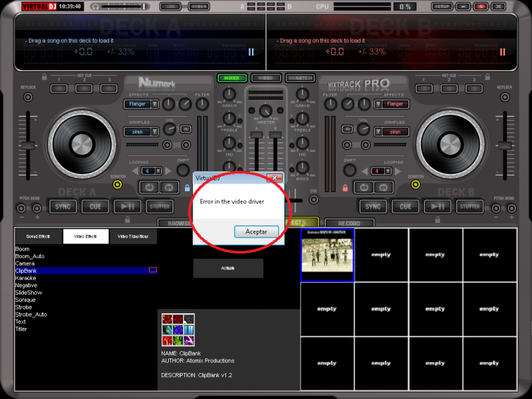Click Deck A pitch bend minus button
The width and height of the screenshot is (532, 399).
tap(21, 208)
